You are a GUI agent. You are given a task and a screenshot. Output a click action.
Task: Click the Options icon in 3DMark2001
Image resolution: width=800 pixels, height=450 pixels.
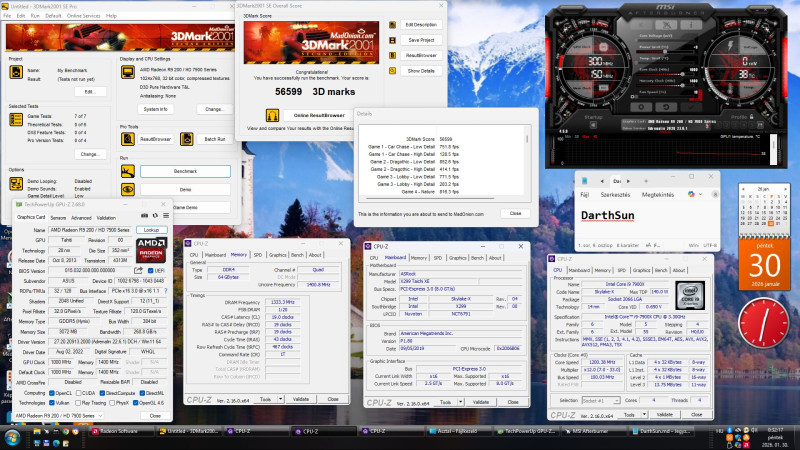16,183
